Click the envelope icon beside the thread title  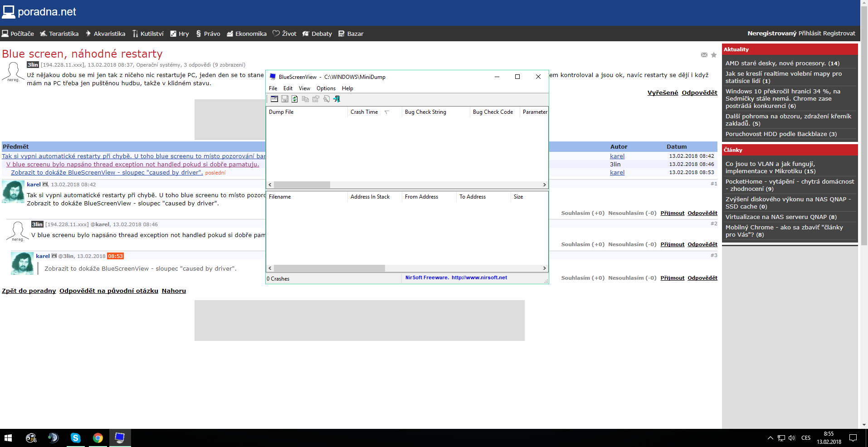[704, 55]
